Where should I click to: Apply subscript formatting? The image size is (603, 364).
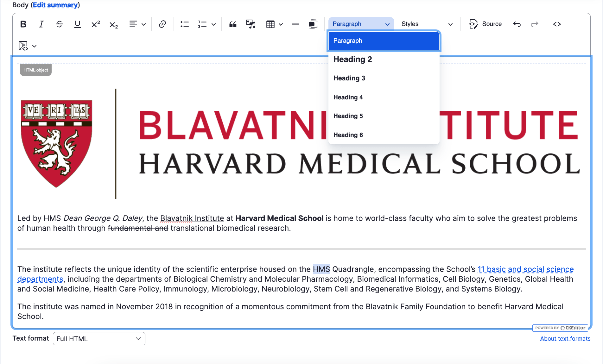click(113, 24)
